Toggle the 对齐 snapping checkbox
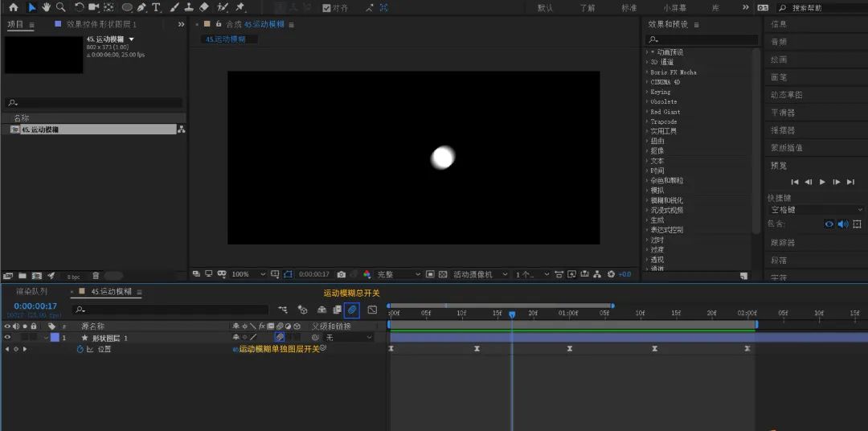The height and width of the screenshot is (431, 868). coord(326,8)
